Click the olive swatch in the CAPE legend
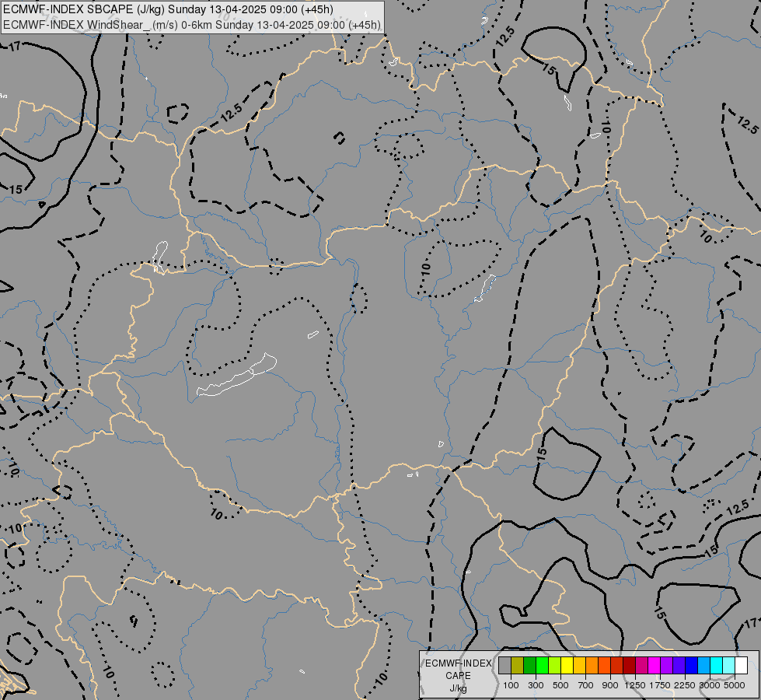The height and width of the screenshot is (700, 761). 517,665
